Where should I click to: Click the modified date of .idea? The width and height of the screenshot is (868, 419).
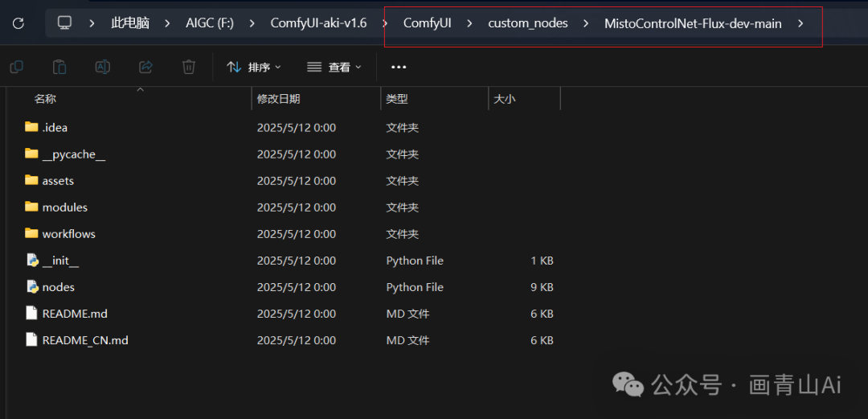[296, 128]
